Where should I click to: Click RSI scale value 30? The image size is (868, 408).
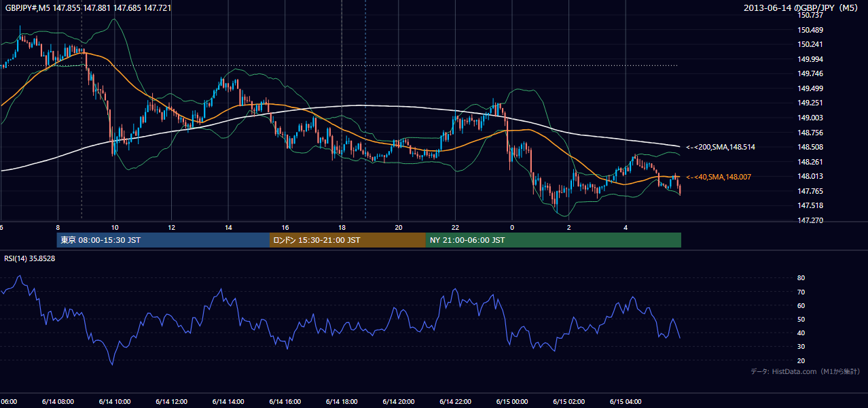coord(801,347)
